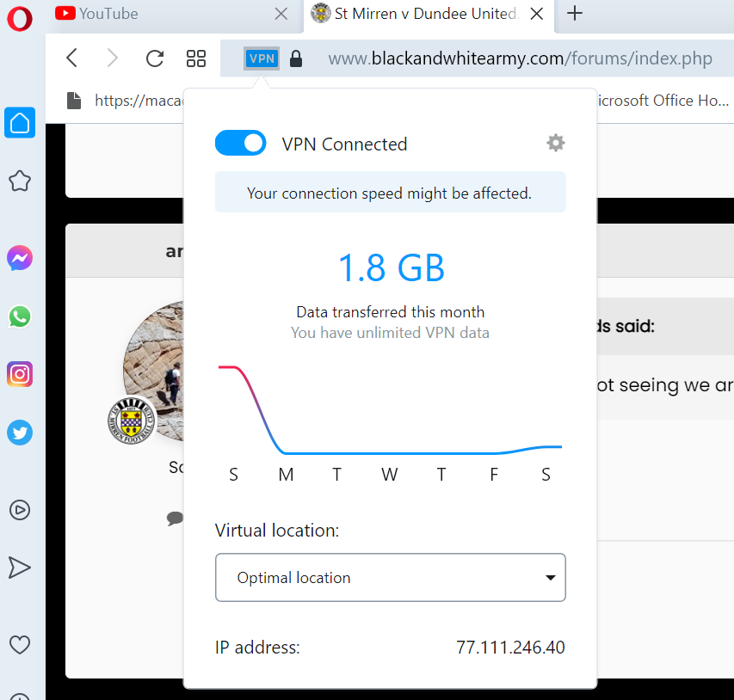734x700 pixels.
Task: Click the St Mirren club badge
Action: click(132, 421)
